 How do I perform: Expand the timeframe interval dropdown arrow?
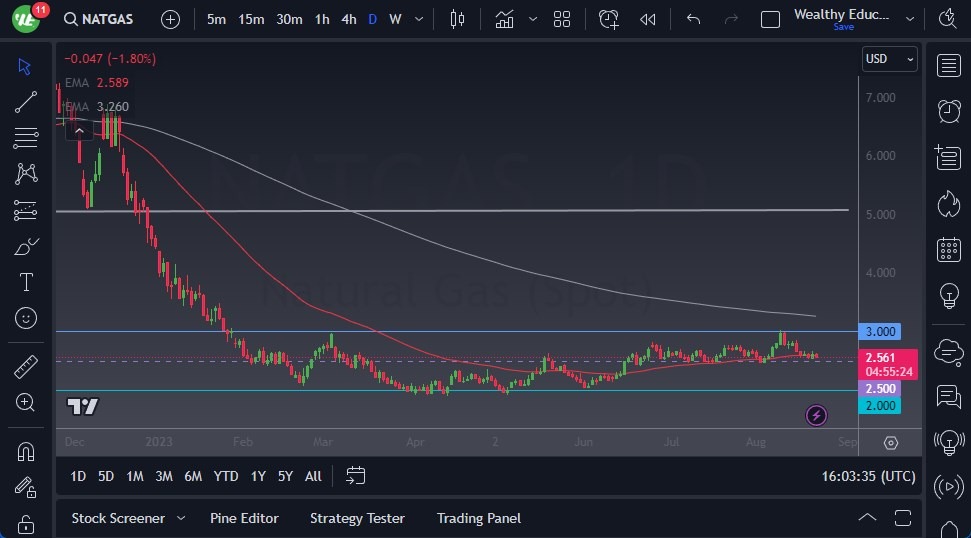tap(419, 19)
